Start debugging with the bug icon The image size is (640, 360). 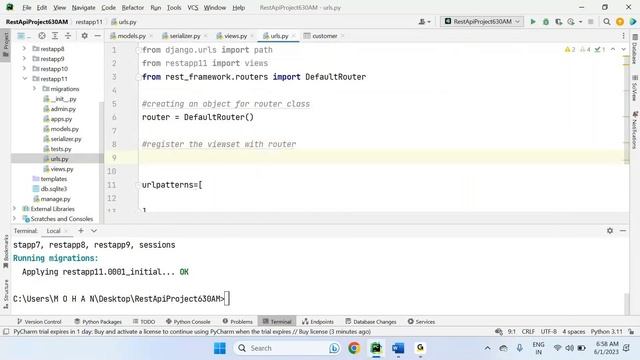pyautogui.click(x=546, y=22)
